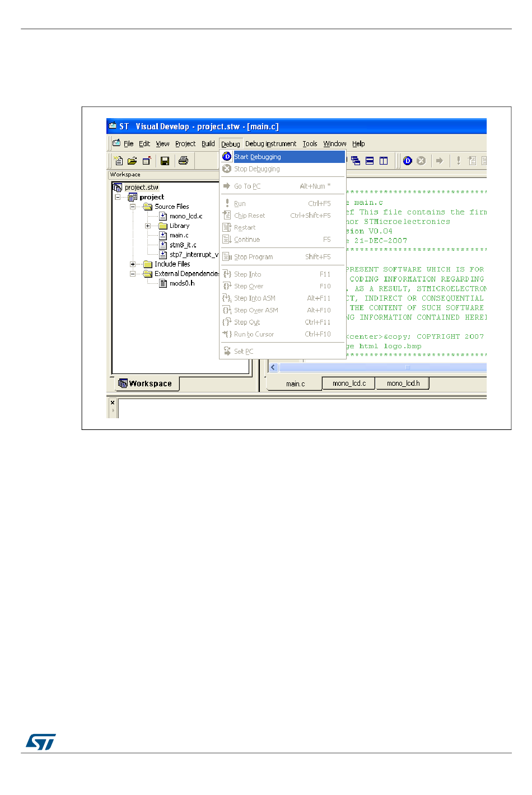Open the Project menu
The image size is (532, 795).
185,144
